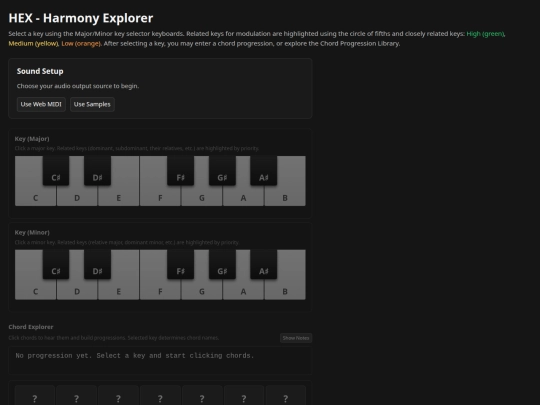Click the Use Web MIDI button

point(41,104)
